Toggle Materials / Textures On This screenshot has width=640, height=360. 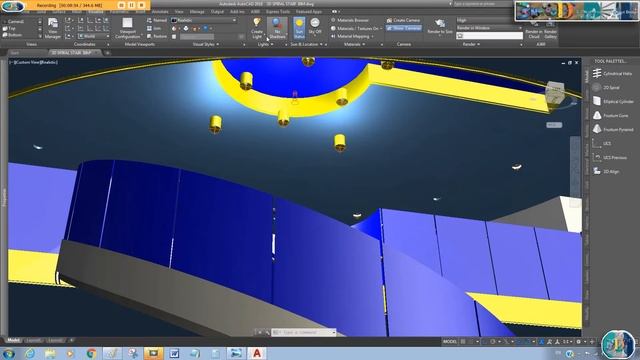pyautogui.click(x=356, y=28)
